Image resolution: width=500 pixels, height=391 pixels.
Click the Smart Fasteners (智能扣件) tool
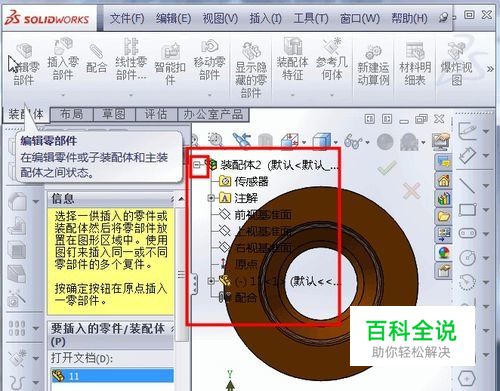[170, 63]
